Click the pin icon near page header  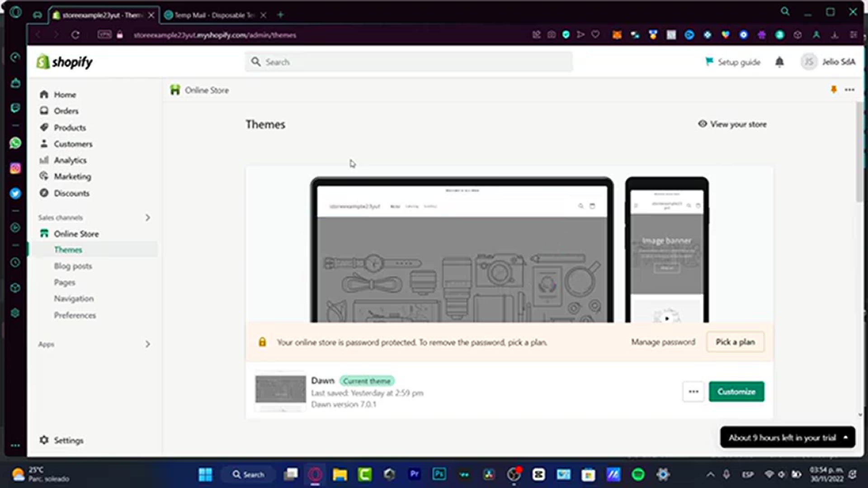(x=834, y=89)
